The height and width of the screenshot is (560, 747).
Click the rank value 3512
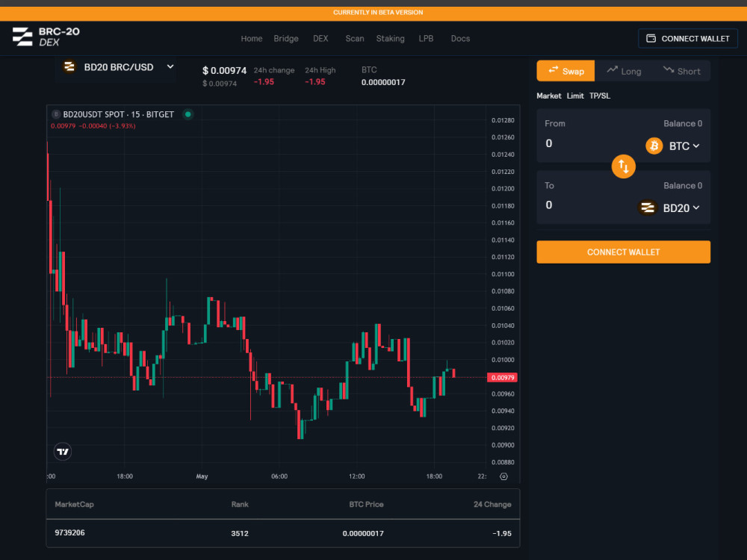[240, 533]
